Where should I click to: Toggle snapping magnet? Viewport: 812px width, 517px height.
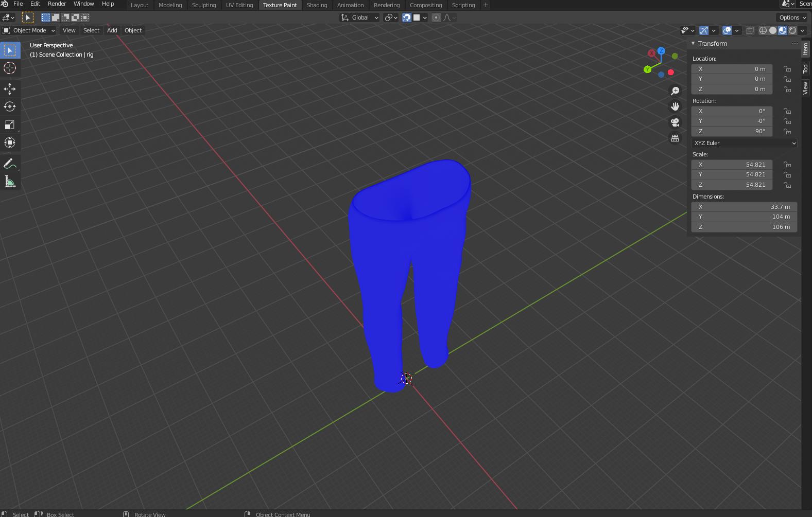point(407,17)
